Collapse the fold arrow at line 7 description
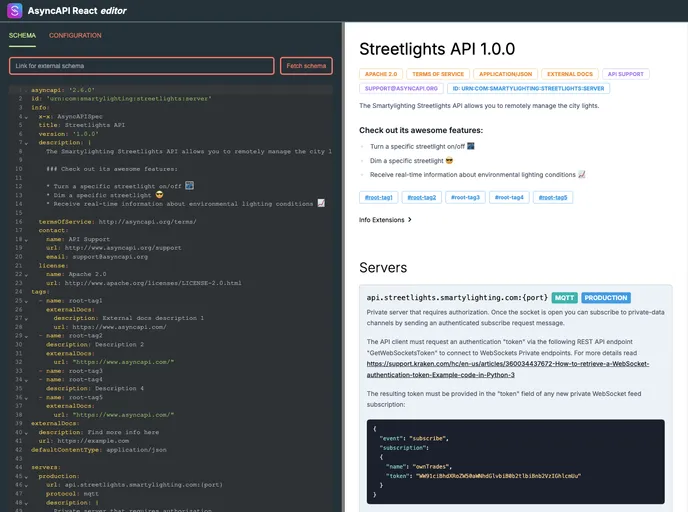The height and width of the screenshot is (512, 688). point(26,143)
